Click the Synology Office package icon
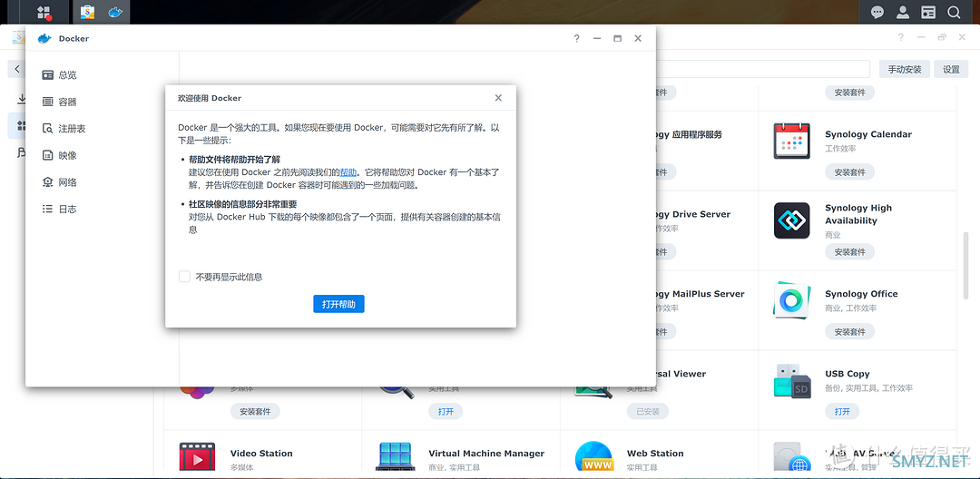 (792, 300)
